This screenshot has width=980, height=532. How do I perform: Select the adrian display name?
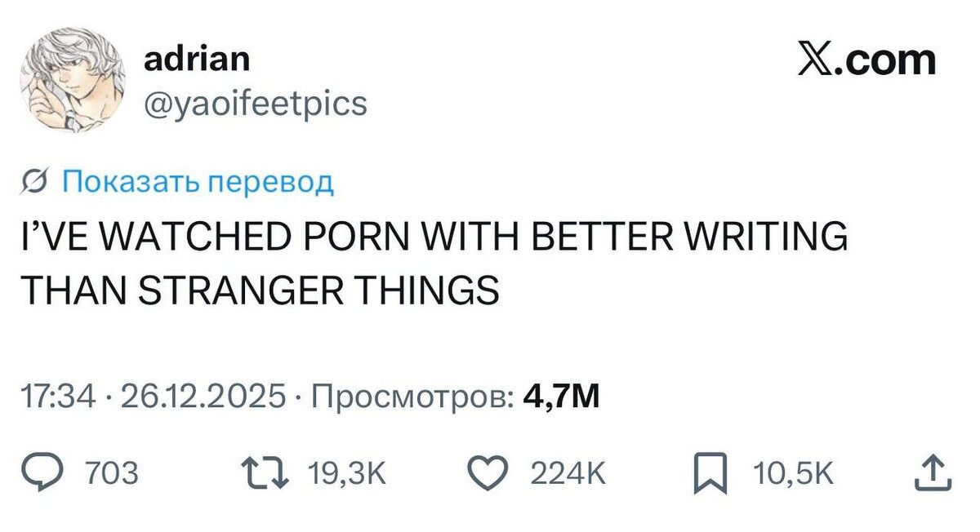click(x=198, y=59)
